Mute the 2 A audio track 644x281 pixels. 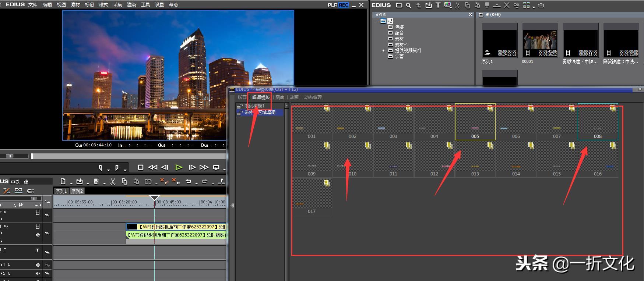(38, 274)
